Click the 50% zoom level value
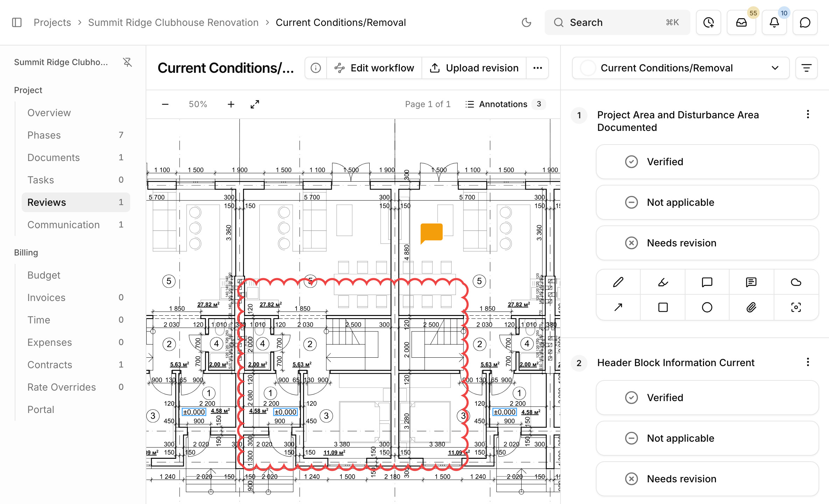Viewport: 829px width, 504px height. [198, 104]
